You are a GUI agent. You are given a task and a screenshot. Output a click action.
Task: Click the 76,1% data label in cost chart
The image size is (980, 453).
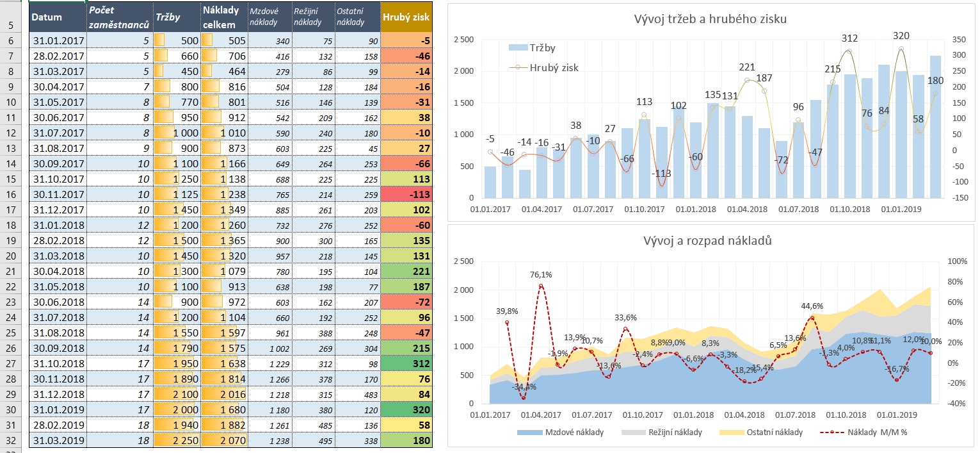click(x=541, y=275)
